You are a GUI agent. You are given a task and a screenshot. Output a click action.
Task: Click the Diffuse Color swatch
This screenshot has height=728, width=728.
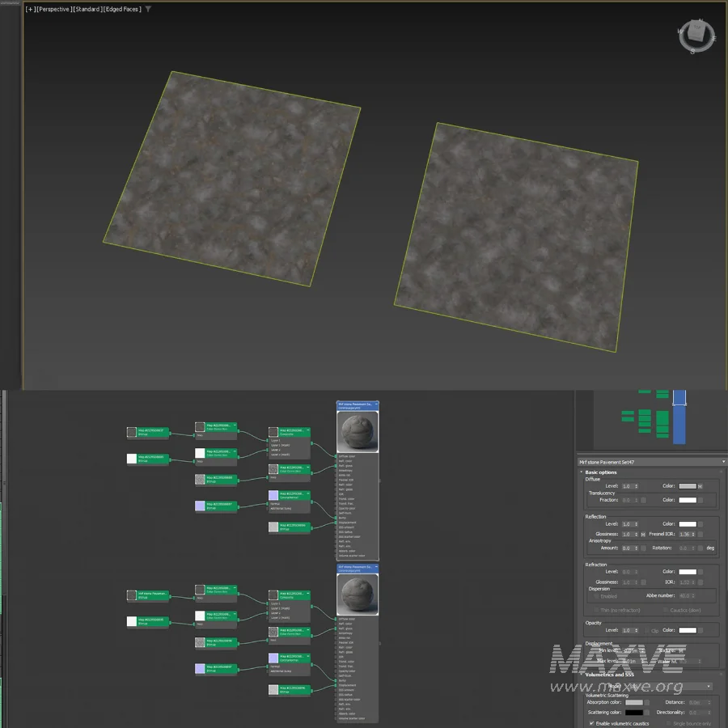(687, 486)
